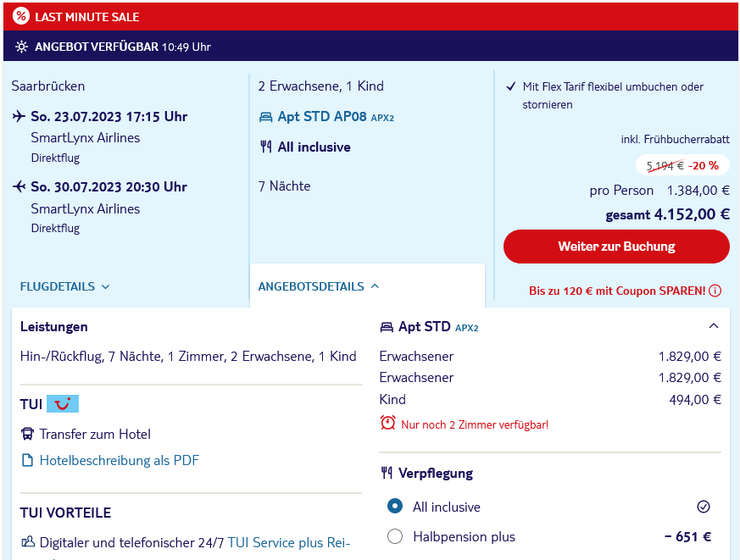Click the return flight airplane icon

[x=19, y=186]
